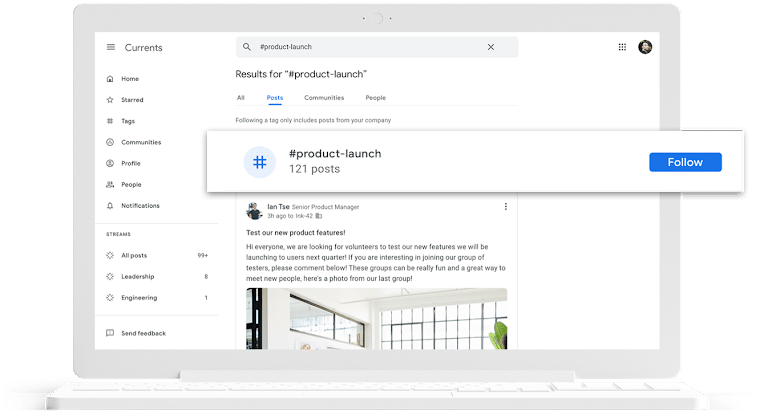Open People label in the sidebar

point(131,185)
